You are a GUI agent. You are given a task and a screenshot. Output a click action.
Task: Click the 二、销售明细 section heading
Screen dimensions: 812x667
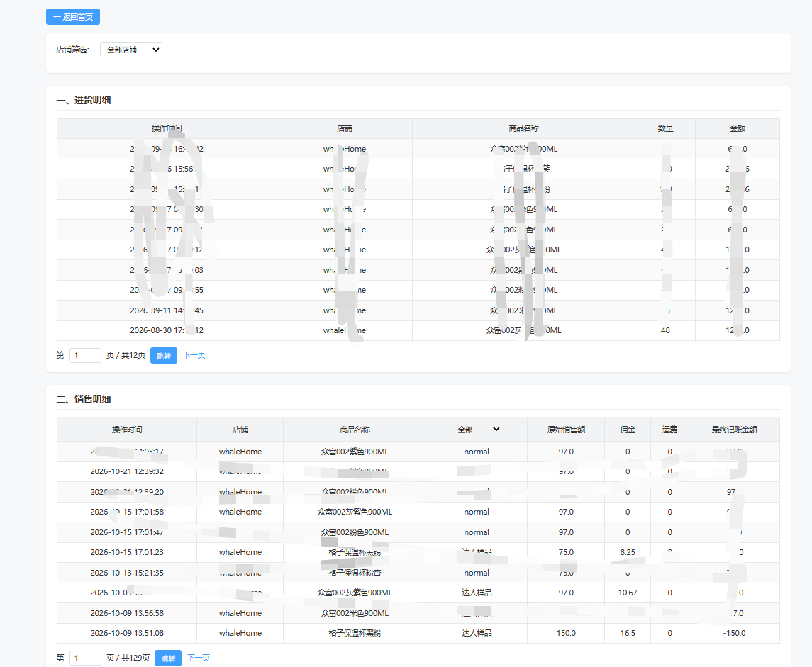coord(84,400)
